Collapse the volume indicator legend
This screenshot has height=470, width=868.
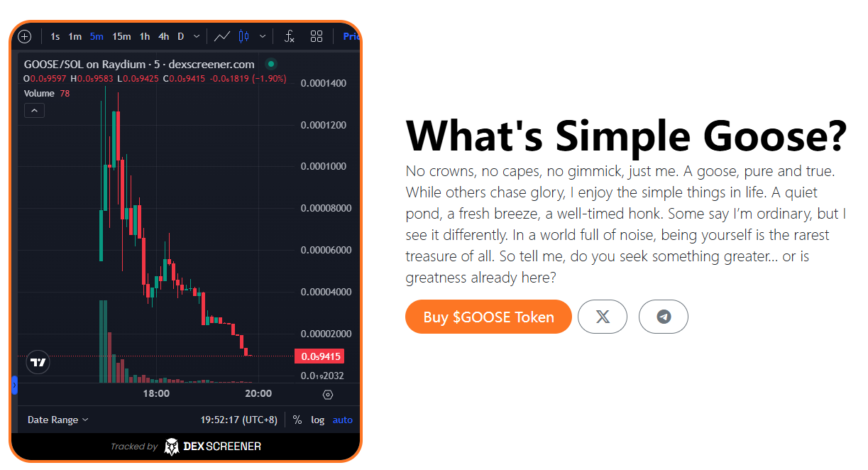[34, 110]
